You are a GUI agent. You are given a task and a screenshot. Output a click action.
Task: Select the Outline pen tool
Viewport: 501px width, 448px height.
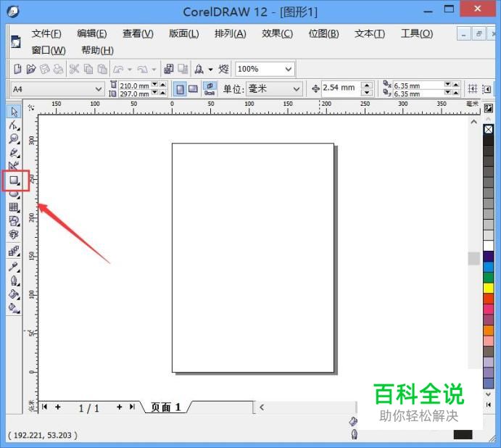coord(14,281)
